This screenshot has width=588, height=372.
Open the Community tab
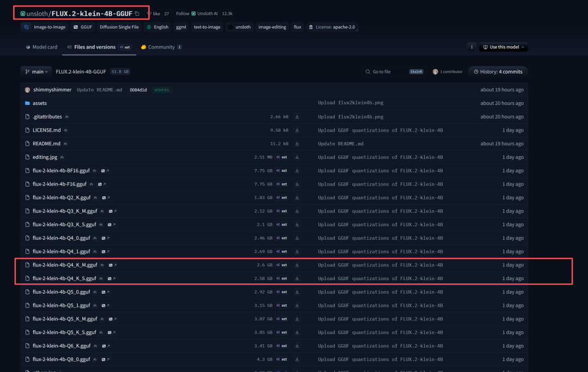pyautogui.click(x=161, y=47)
